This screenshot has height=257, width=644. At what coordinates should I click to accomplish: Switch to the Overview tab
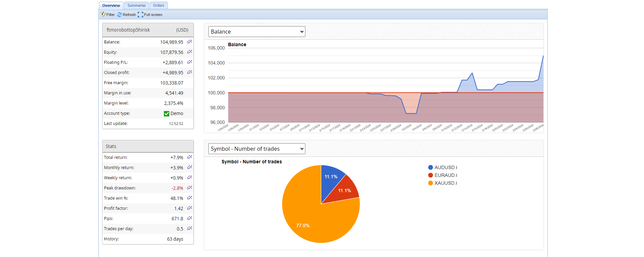coord(111,5)
